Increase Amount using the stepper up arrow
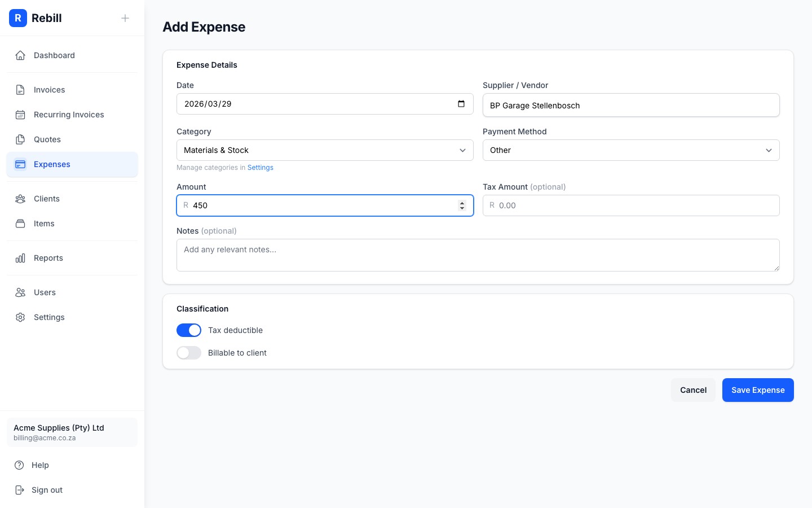This screenshot has height=508, width=812. (462, 203)
